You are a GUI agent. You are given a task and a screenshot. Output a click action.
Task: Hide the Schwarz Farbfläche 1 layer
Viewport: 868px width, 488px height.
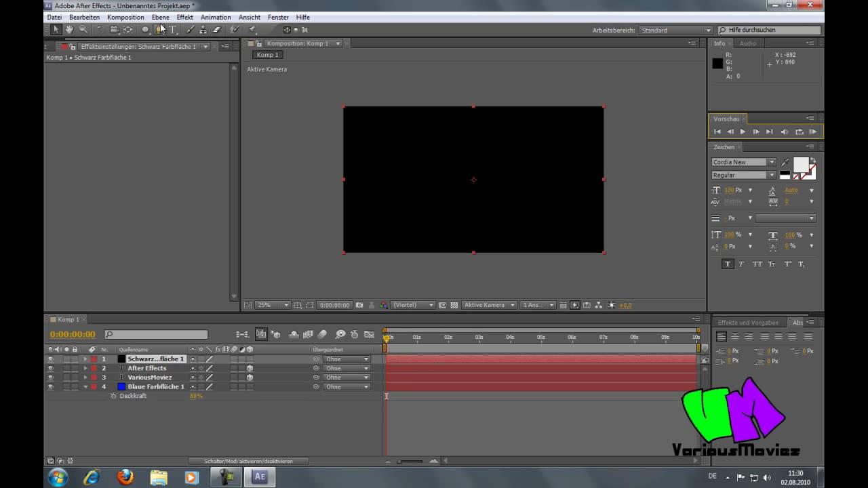pyautogui.click(x=50, y=359)
